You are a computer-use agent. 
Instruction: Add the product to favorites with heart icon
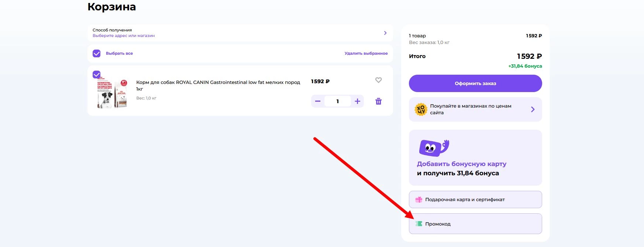pos(378,80)
